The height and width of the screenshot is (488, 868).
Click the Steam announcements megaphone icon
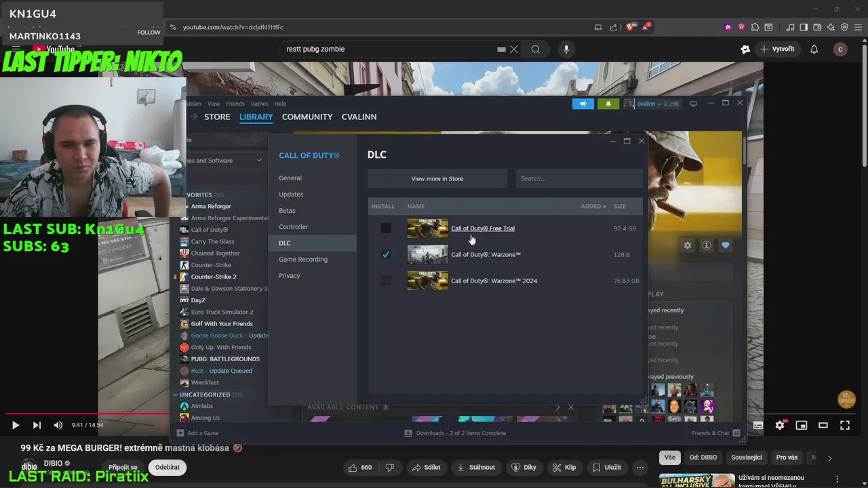pyautogui.click(x=583, y=104)
